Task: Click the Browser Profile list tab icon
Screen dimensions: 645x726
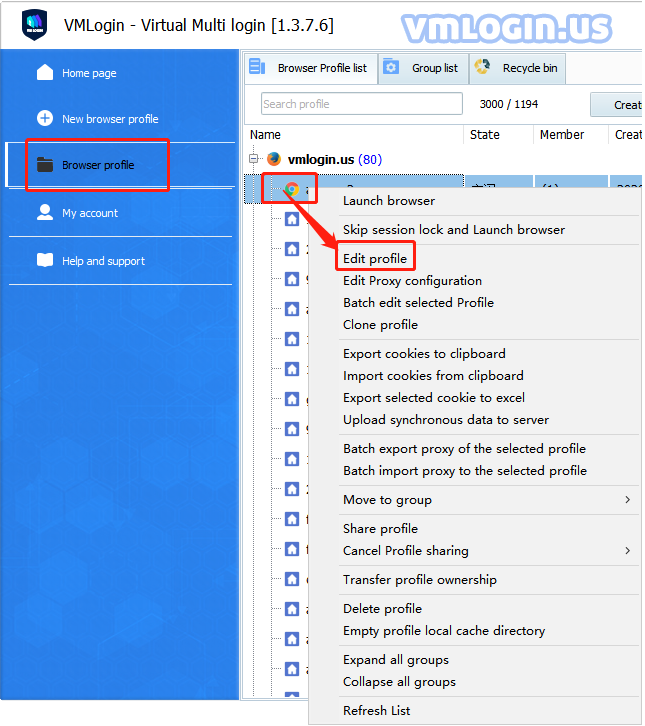Action: [x=257, y=67]
